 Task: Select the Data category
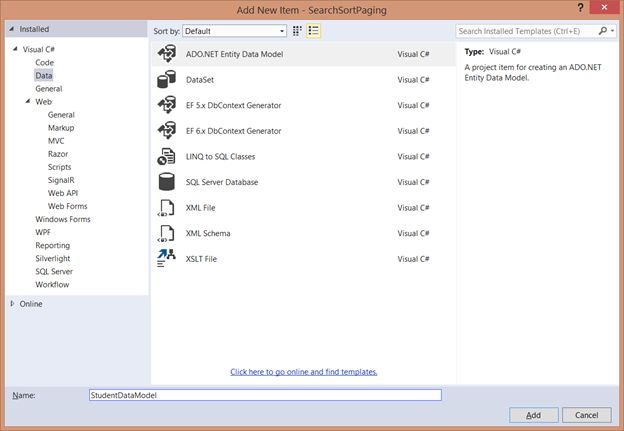click(x=43, y=76)
